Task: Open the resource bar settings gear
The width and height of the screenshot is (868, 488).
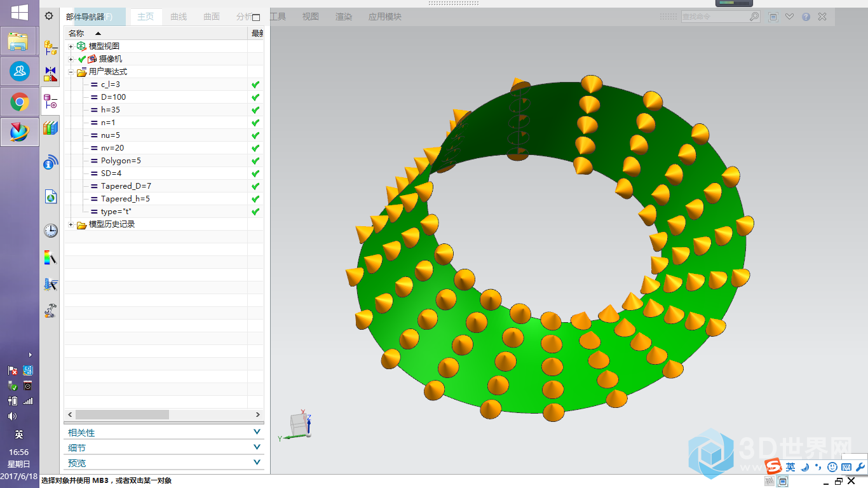Action: coord(49,16)
